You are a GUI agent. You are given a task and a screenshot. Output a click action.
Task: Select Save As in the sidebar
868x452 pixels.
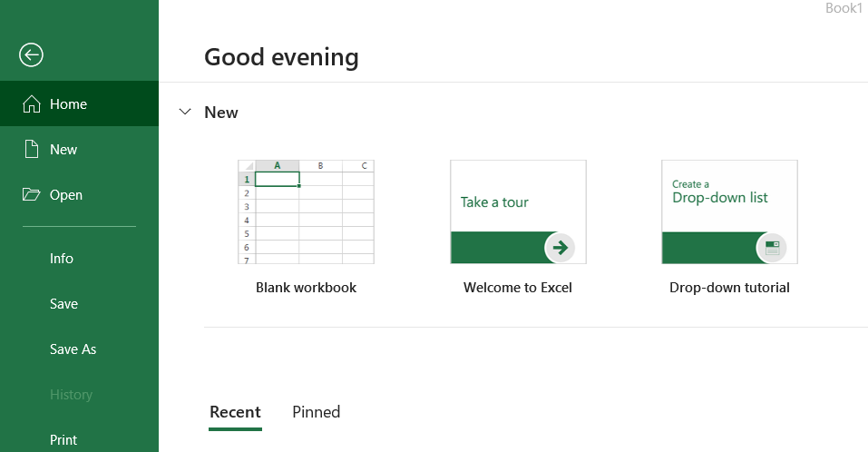tap(73, 349)
